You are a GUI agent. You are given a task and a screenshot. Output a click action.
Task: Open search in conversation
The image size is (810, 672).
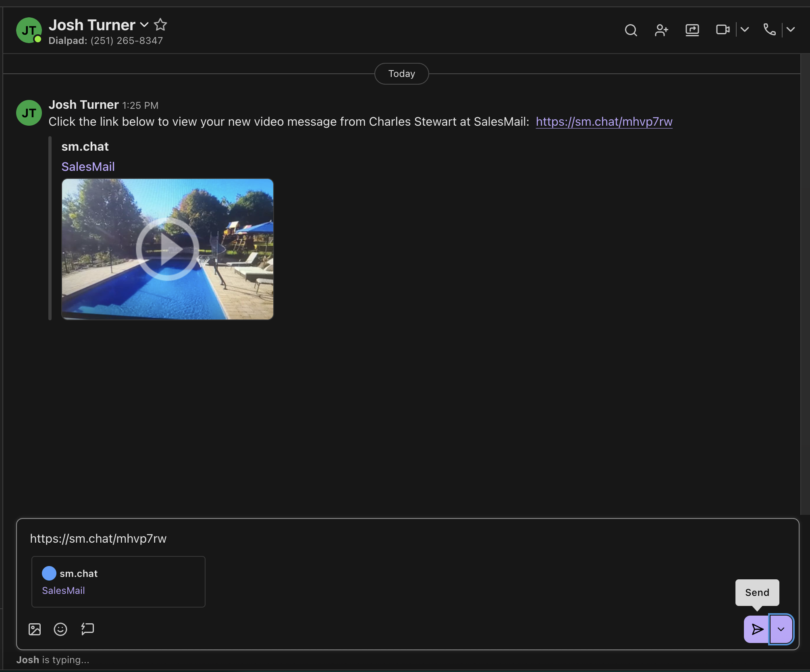[x=631, y=30]
